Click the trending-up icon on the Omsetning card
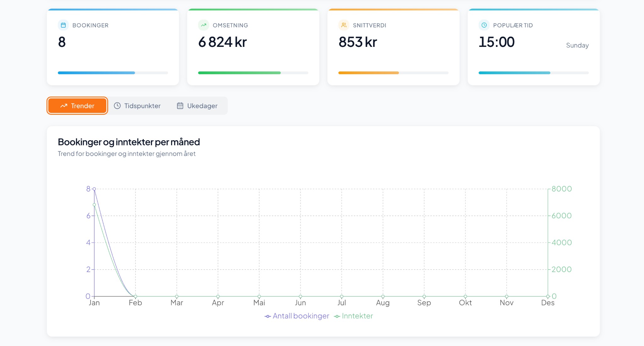 point(204,25)
